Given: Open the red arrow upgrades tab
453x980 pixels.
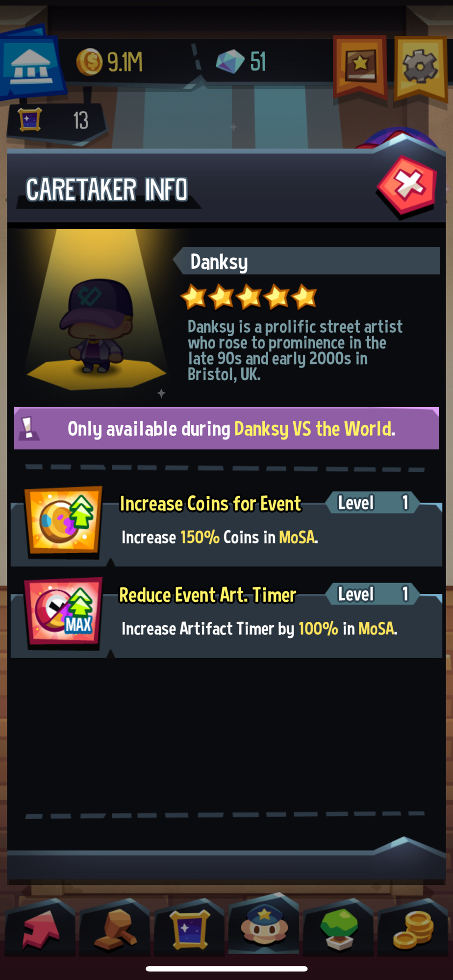Looking at the screenshot, I should [x=41, y=928].
